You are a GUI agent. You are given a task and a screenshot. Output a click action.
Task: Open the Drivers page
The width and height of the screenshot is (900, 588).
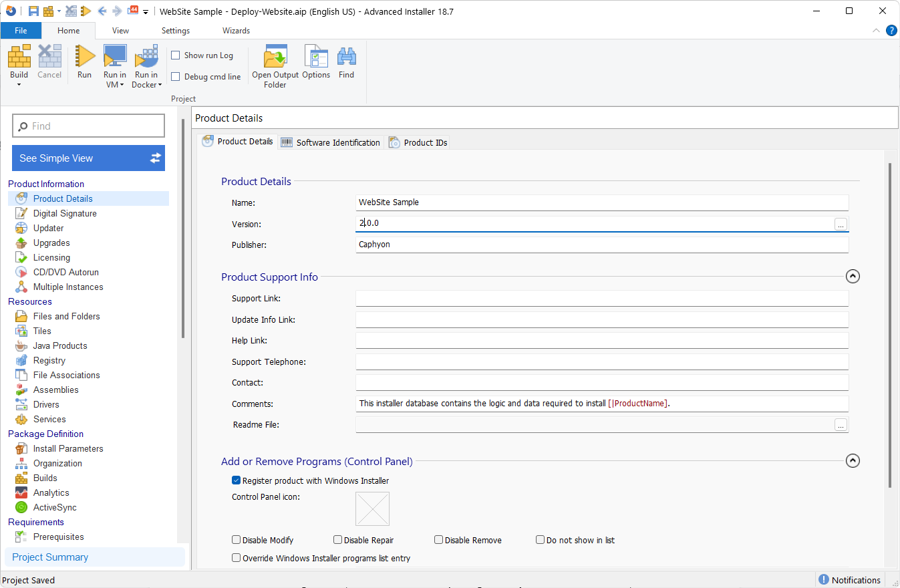coord(46,404)
